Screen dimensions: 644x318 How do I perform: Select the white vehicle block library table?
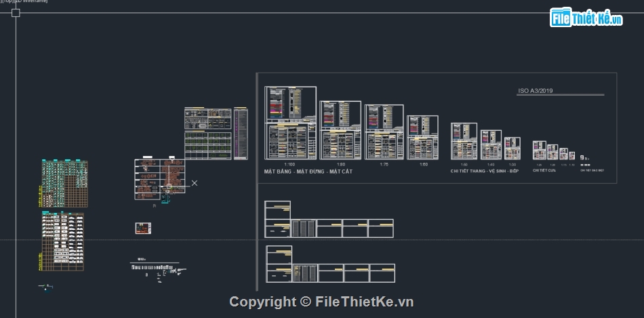62,241
